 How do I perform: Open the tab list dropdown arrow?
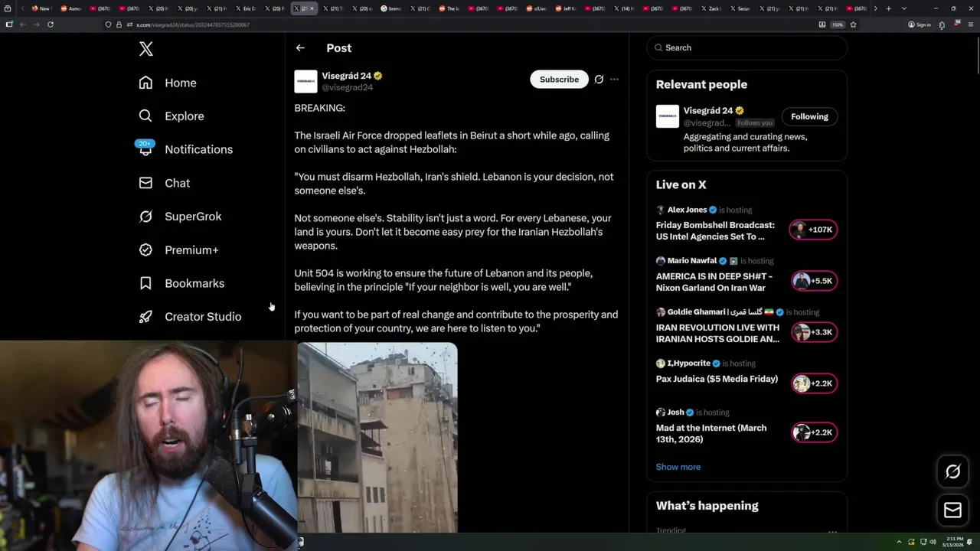coord(903,8)
